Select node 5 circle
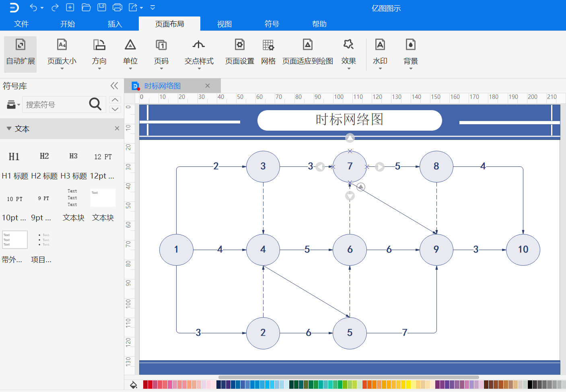Screen dimensions: 566x392 350,333
